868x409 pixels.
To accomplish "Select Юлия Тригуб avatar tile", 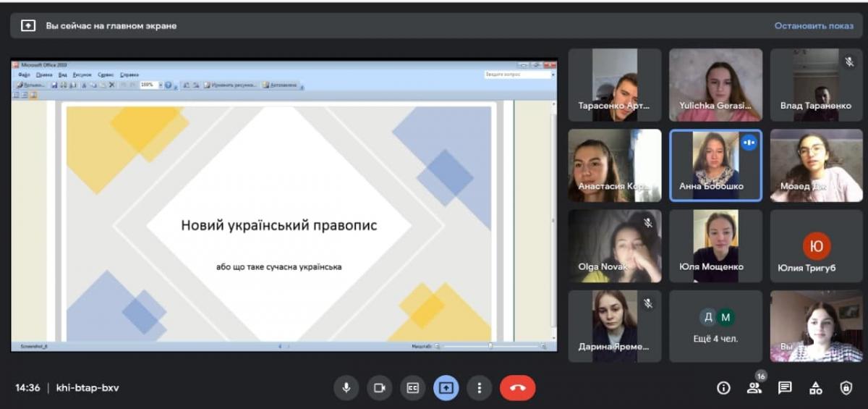I will (x=817, y=246).
